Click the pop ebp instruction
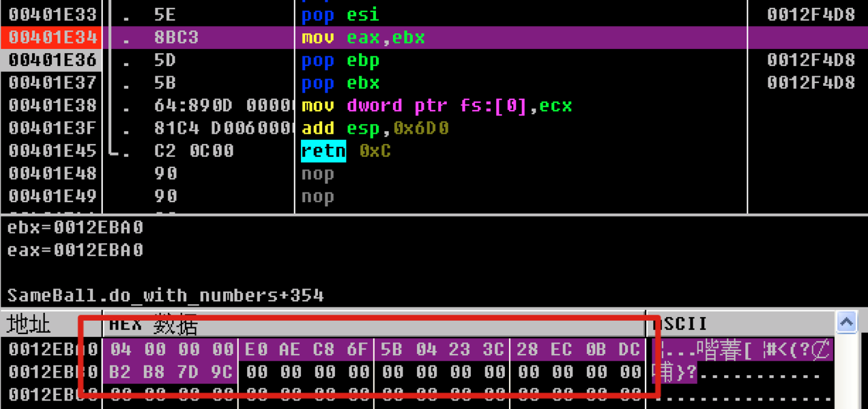This screenshot has width=868, height=409. click(340, 61)
